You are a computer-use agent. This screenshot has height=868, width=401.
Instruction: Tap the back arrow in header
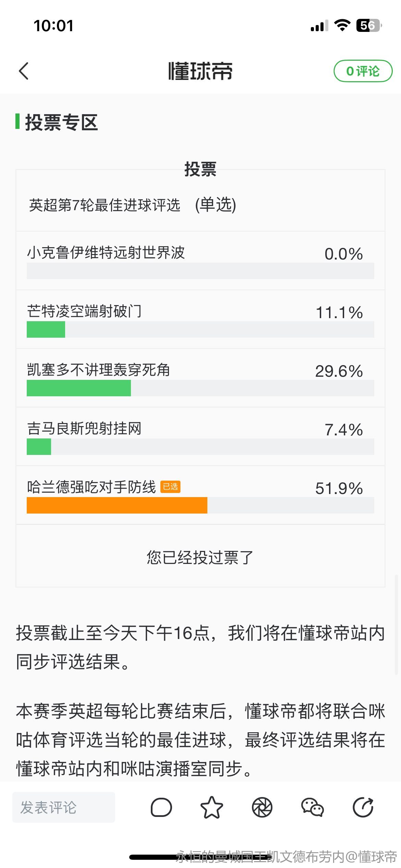point(24,71)
